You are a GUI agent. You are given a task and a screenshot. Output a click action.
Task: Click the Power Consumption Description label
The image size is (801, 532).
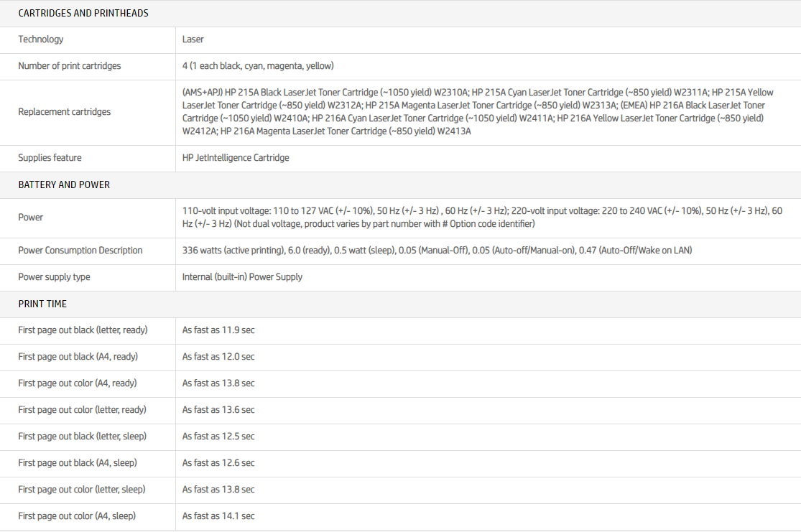(80, 251)
